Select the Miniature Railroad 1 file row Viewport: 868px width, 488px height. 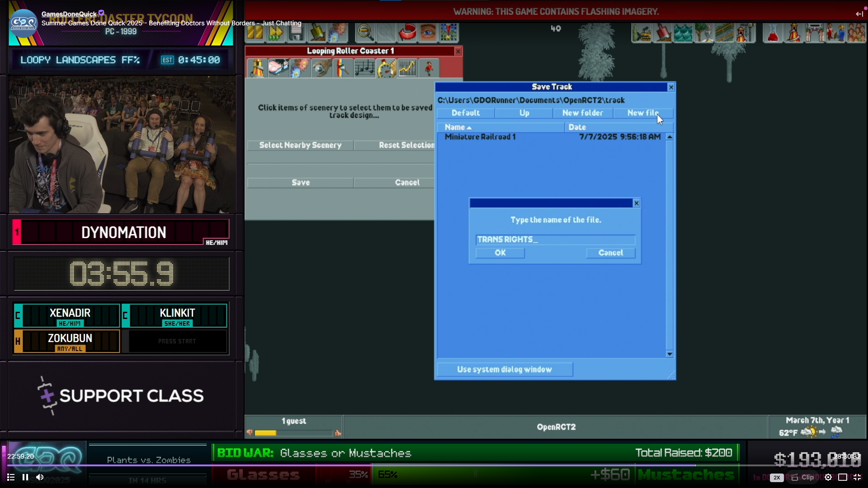[552, 137]
